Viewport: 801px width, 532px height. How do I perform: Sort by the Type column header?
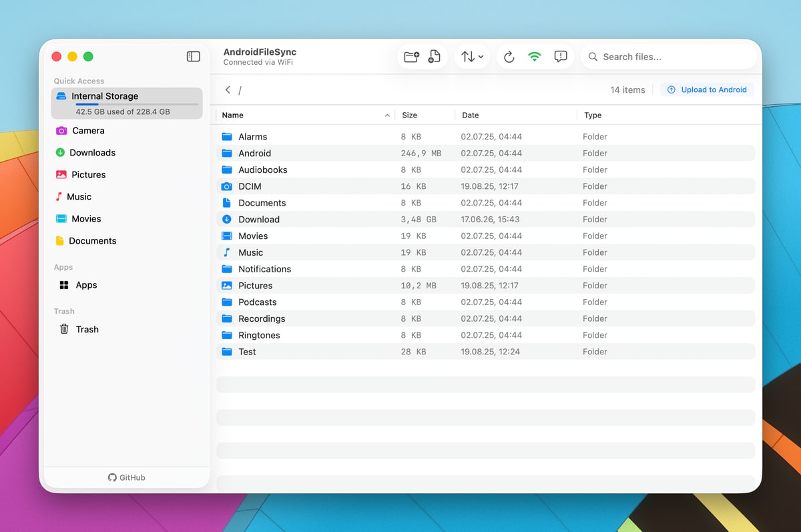pos(667,115)
